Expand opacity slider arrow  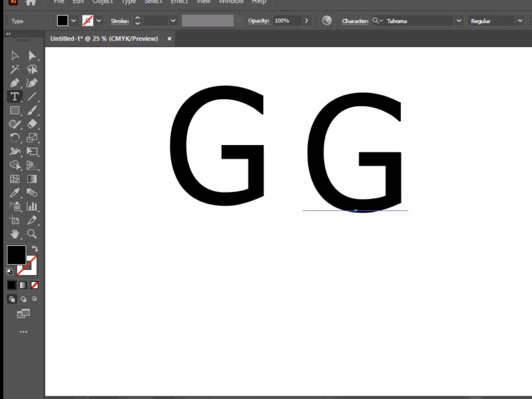(307, 21)
